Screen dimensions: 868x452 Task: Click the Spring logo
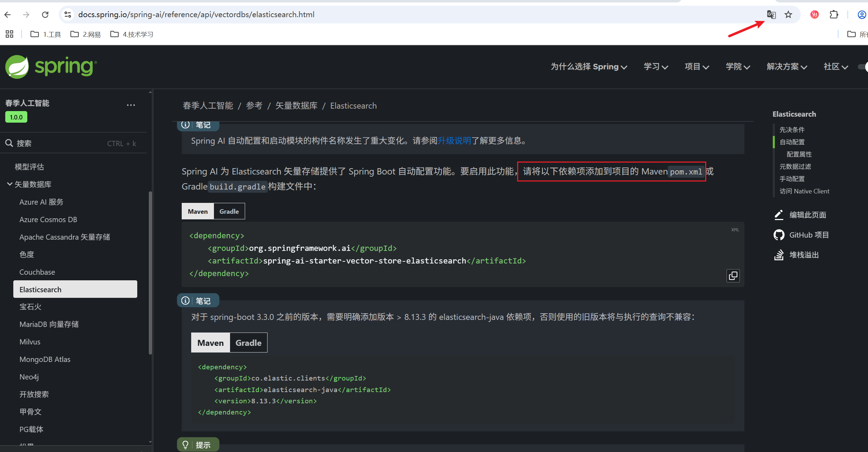[51, 67]
